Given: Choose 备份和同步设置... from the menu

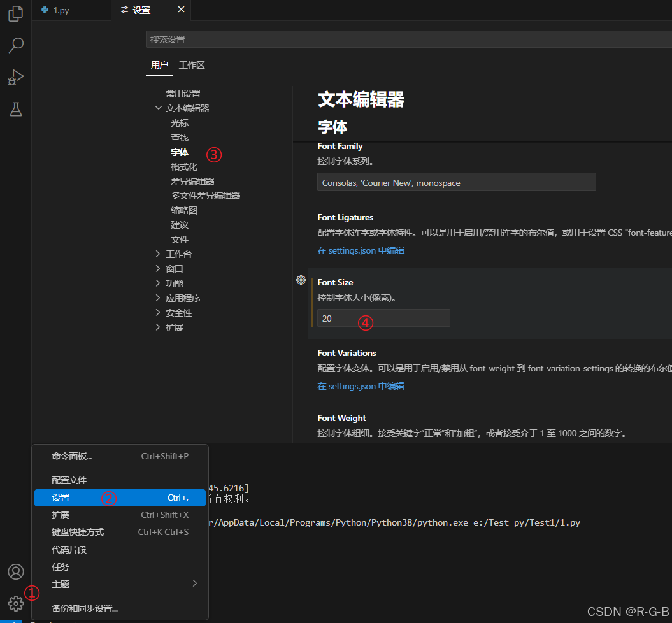Looking at the screenshot, I should 120,608.
